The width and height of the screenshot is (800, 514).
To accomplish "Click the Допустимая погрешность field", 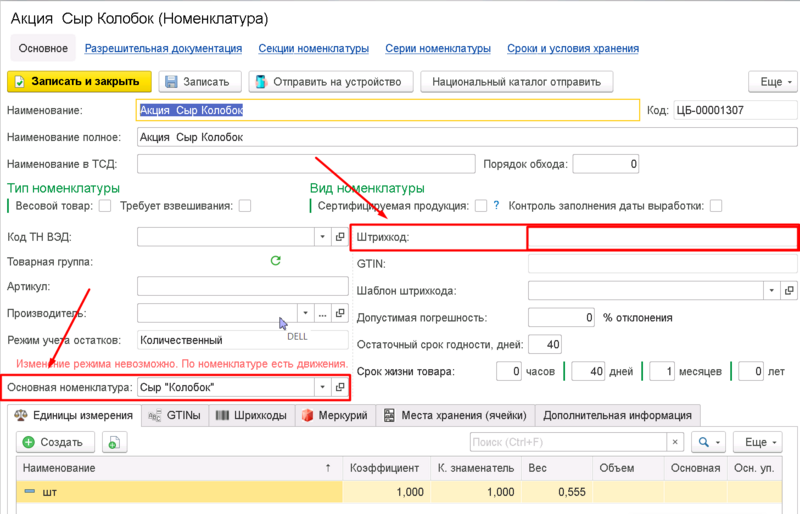I will pyautogui.click(x=561, y=317).
